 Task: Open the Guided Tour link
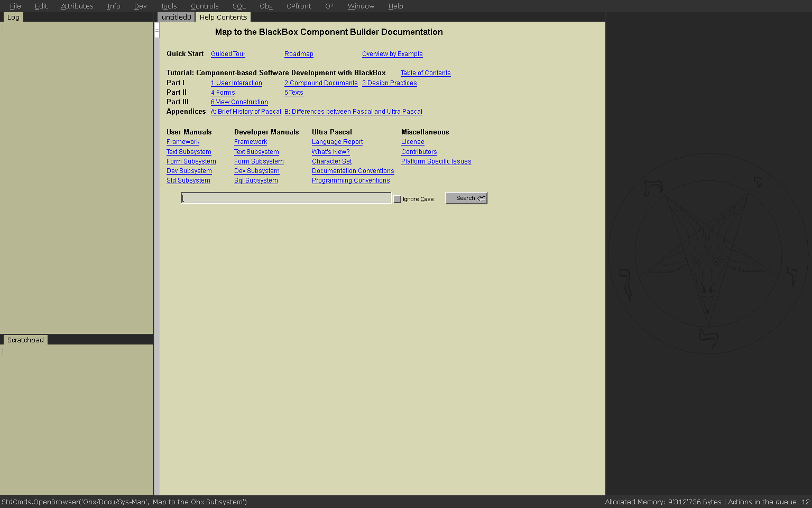tap(228, 54)
